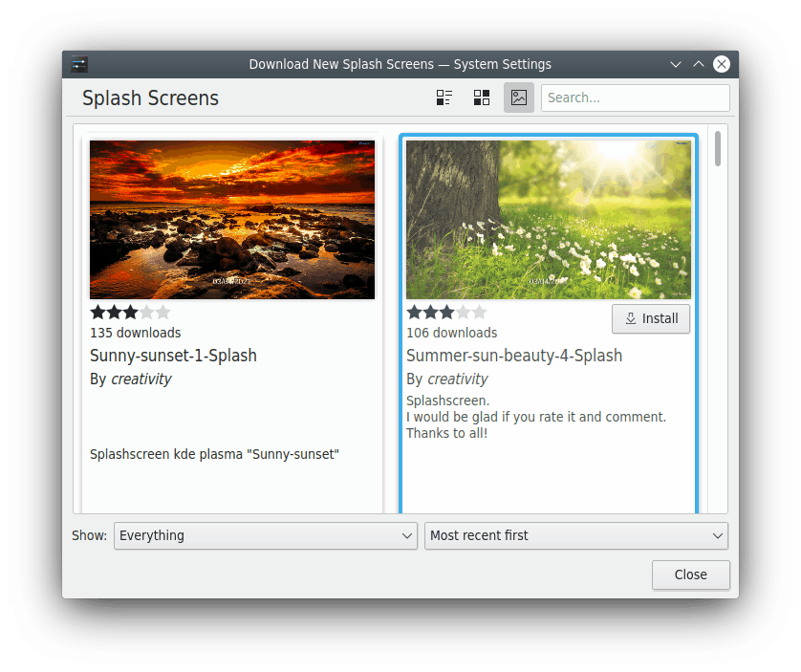Screen dimensions: 801x672
Task: Click the System Settings icon in the titlebar
Action: (78, 64)
